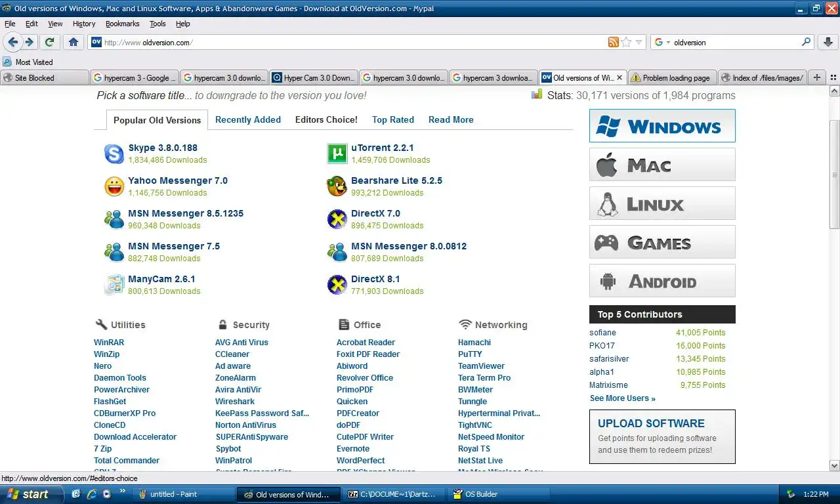
Task: Switch to Editors Choice! tab
Action: [x=326, y=120]
